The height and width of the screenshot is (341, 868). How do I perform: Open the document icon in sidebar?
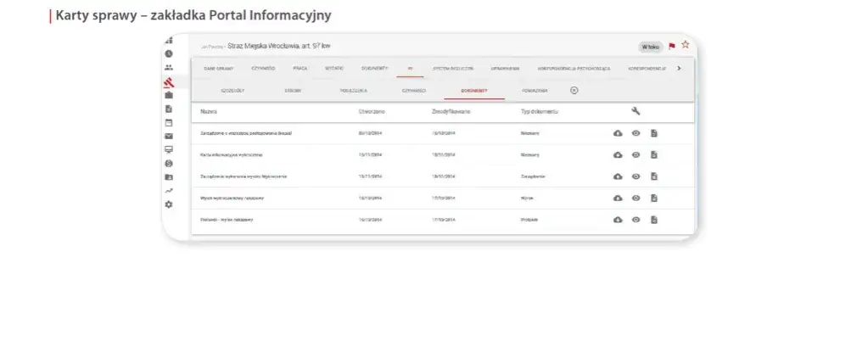pos(169,109)
